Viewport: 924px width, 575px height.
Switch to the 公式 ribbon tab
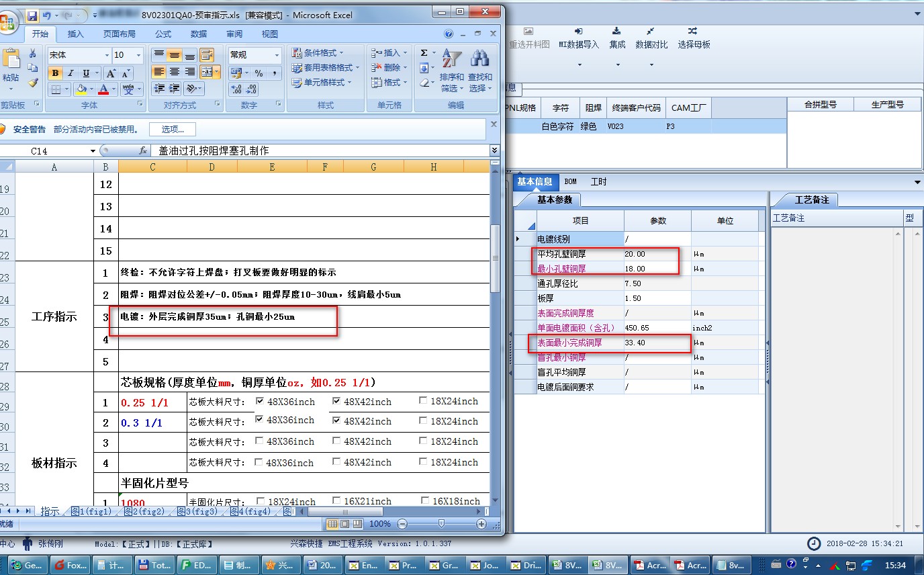click(163, 34)
